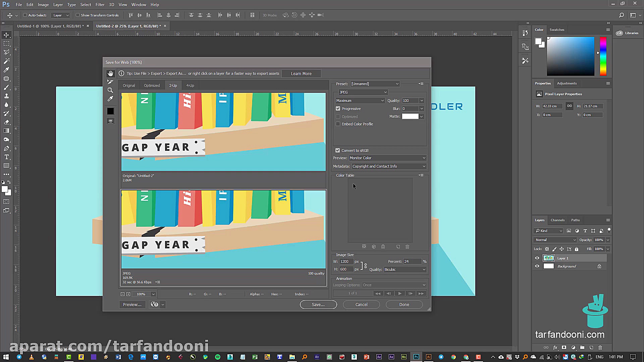Switch to the 4-Up tab

pos(190,85)
